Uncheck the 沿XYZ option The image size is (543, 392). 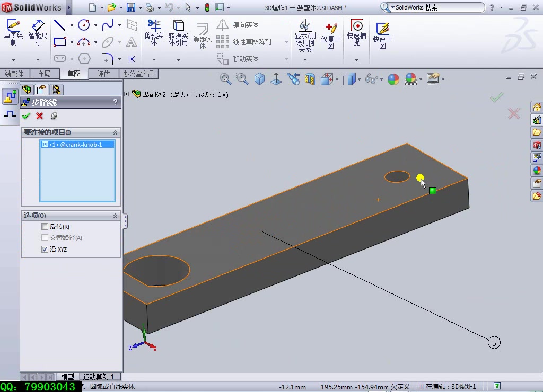tap(45, 249)
